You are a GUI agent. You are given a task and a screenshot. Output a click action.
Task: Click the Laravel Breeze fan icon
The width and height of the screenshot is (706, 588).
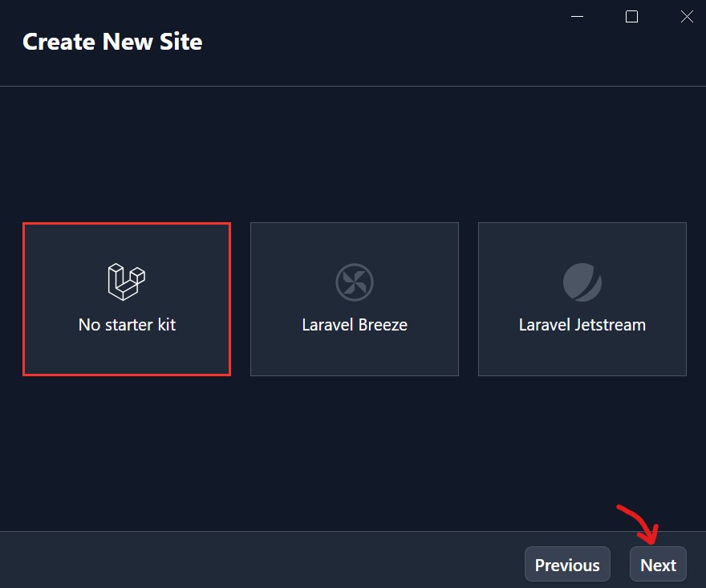(x=354, y=281)
